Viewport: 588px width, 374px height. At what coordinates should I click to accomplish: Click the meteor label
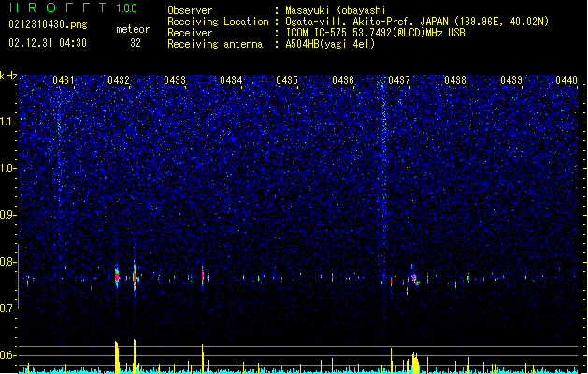[x=133, y=29]
